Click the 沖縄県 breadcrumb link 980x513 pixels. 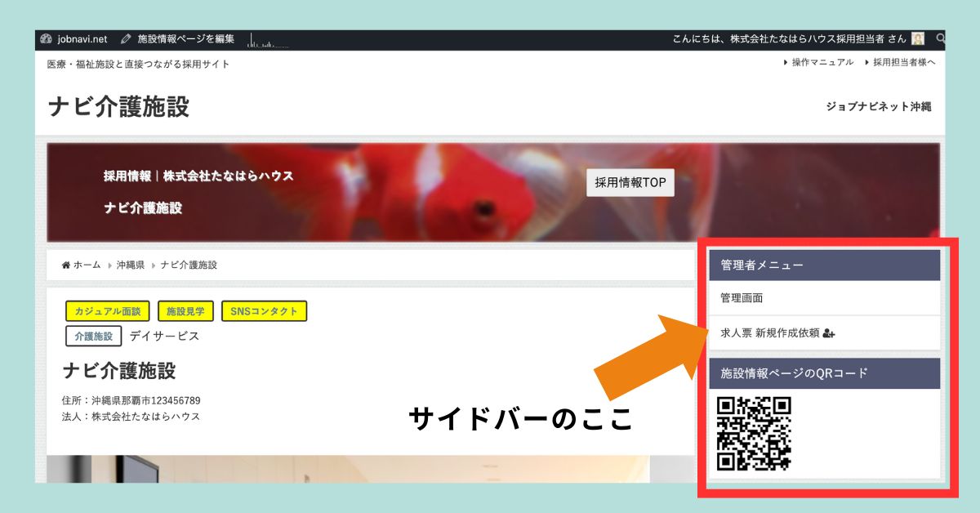pos(131,265)
